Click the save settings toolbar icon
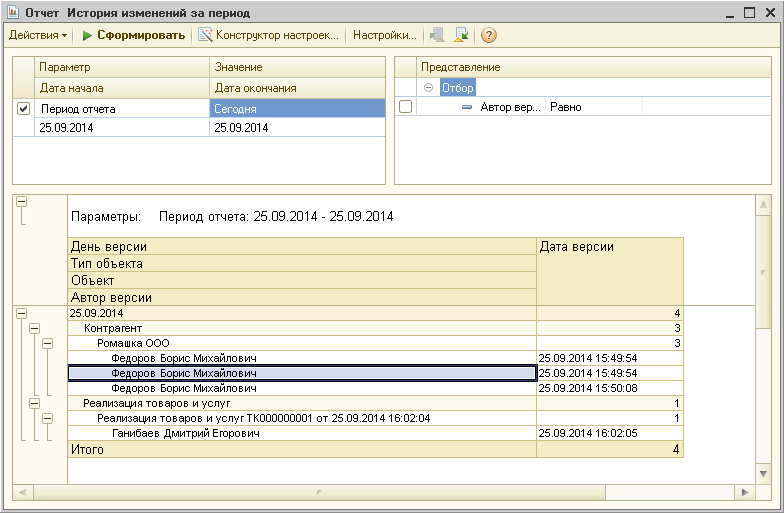784x513 pixels. (x=461, y=35)
